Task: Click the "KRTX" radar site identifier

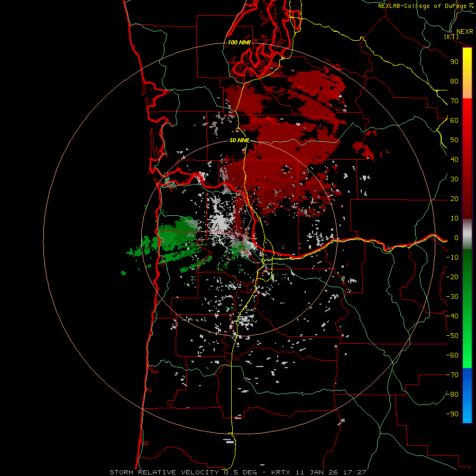Action: pos(281,472)
